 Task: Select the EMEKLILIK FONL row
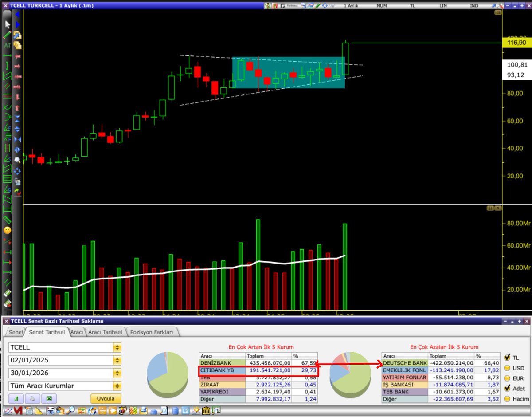(x=441, y=370)
